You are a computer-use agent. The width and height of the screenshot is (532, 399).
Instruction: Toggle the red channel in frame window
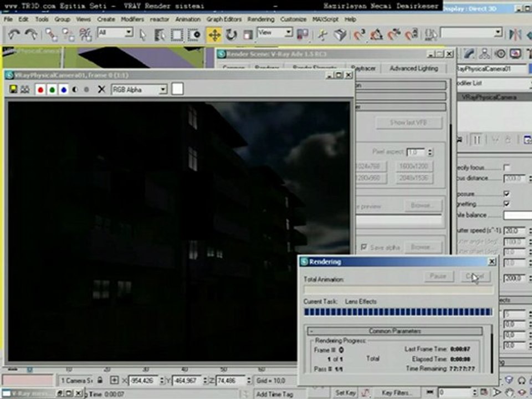point(40,90)
